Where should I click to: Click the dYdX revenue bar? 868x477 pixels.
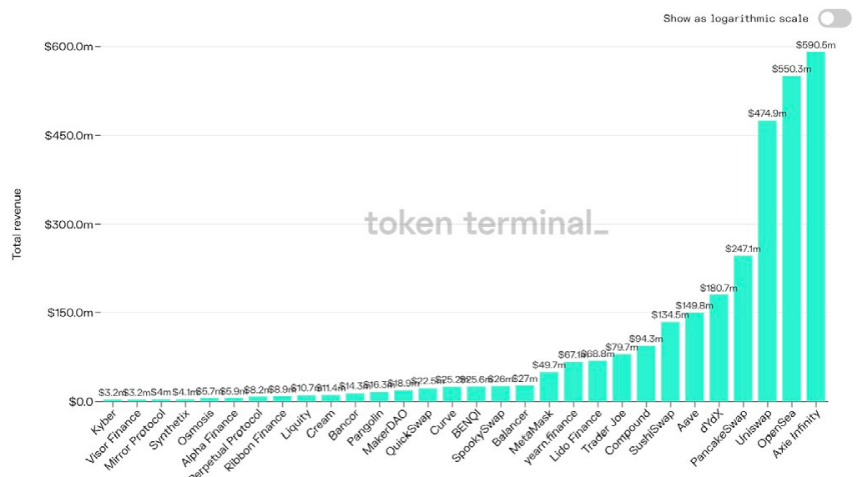point(719,348)
